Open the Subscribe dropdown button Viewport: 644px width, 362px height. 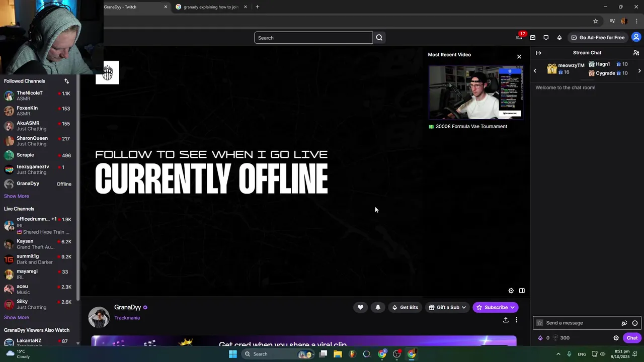coord(496,307)
